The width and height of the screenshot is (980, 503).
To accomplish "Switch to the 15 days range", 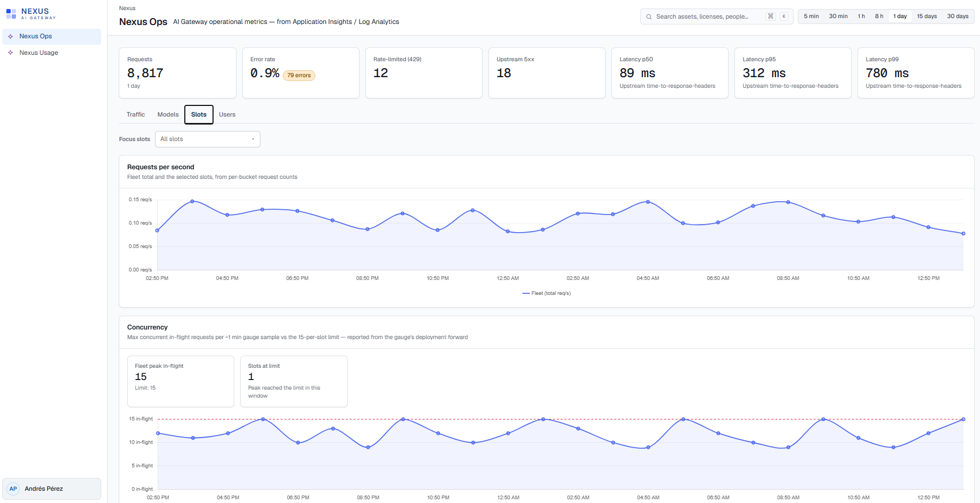I will pos(927,17).
